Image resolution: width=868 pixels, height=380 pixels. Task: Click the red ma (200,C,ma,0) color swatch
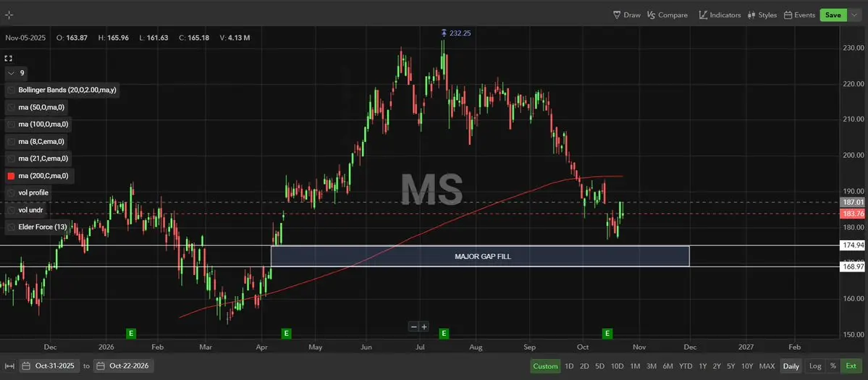coord(12,176)
